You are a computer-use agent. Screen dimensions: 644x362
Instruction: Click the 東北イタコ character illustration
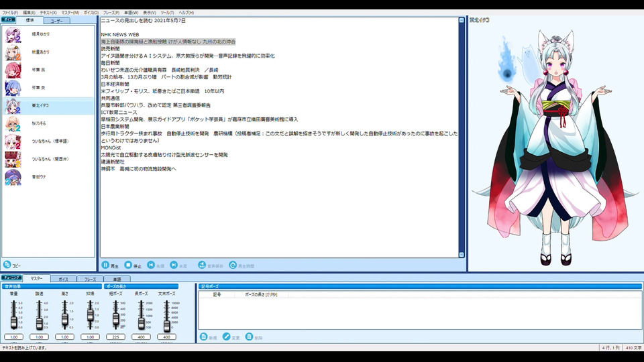click(555, 147)
